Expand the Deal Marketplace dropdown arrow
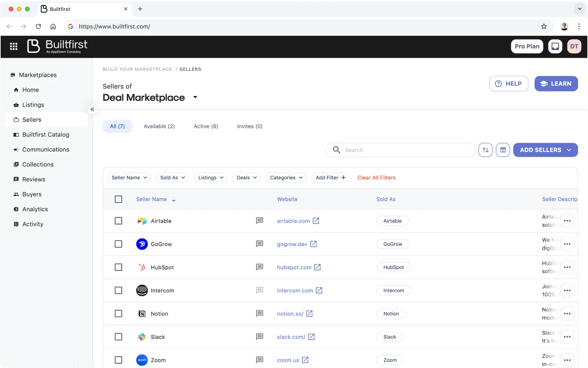This screenshot has height=368, width=588. click(195, 97)
